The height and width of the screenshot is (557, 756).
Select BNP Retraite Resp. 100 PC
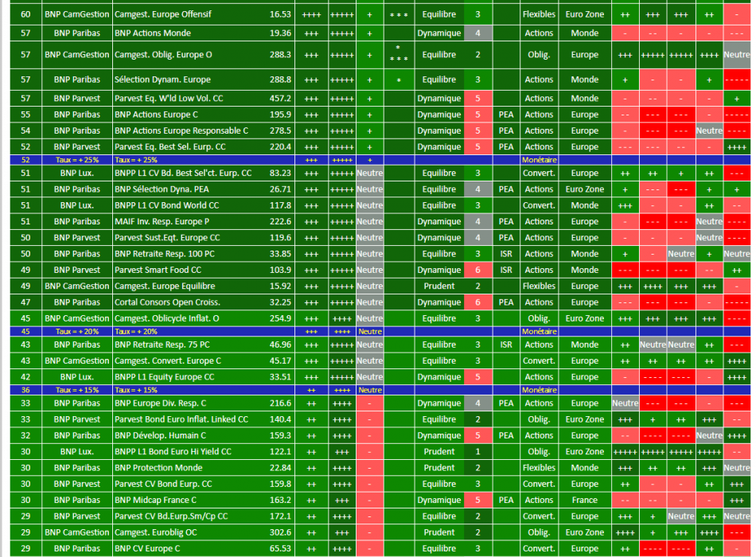click(x=165, y=254)
